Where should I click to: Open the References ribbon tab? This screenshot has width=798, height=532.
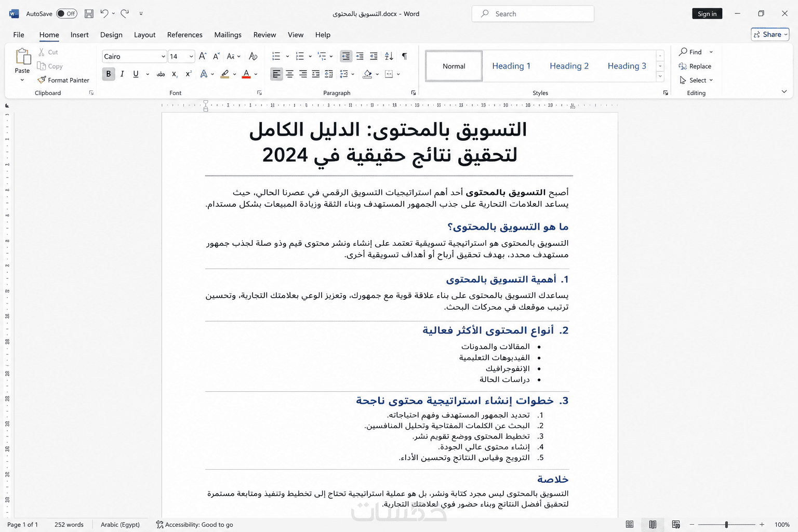(184, 35)
